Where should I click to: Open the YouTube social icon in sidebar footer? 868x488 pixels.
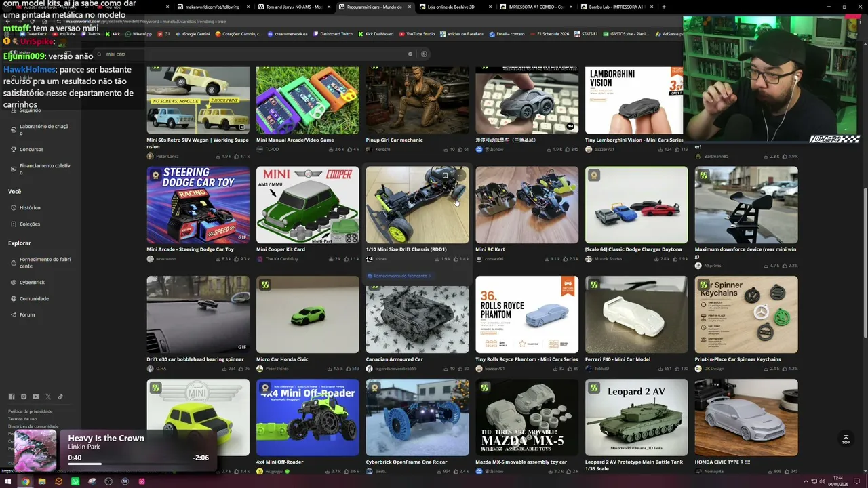click(x=36, y=396)
